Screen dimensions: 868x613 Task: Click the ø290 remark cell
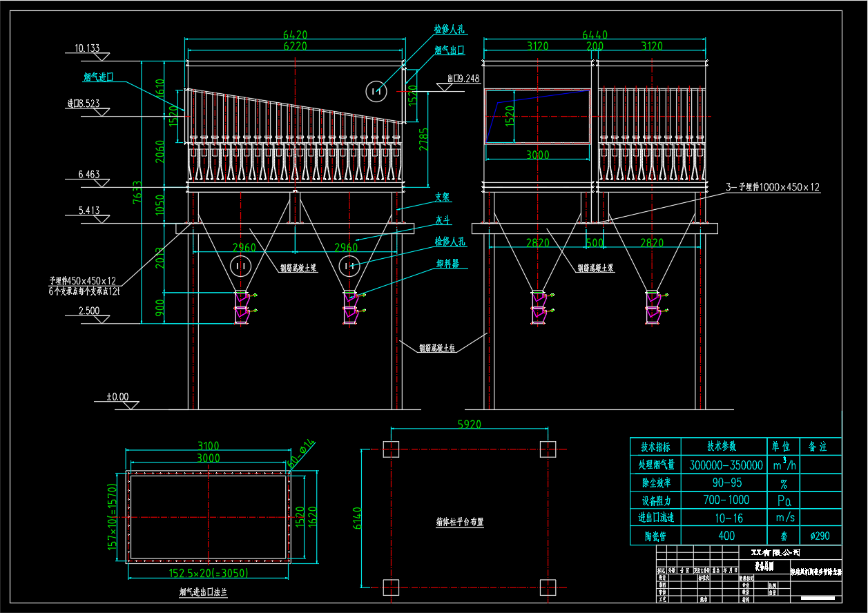[x=820, y=536]
